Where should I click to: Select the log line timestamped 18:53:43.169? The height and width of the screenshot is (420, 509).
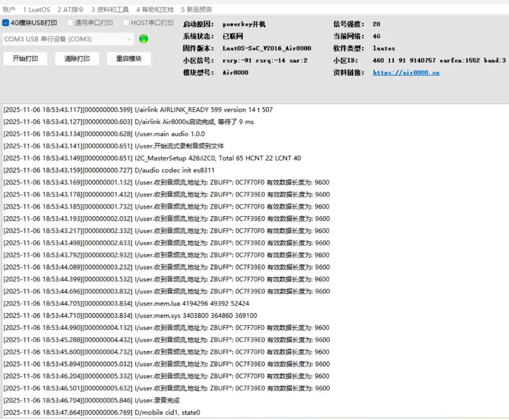(167, 183)
